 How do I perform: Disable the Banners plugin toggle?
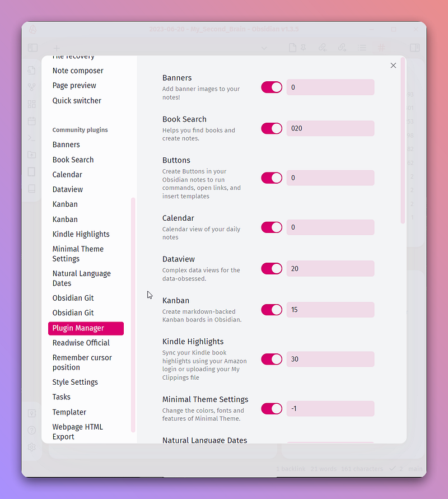point(272,87)
